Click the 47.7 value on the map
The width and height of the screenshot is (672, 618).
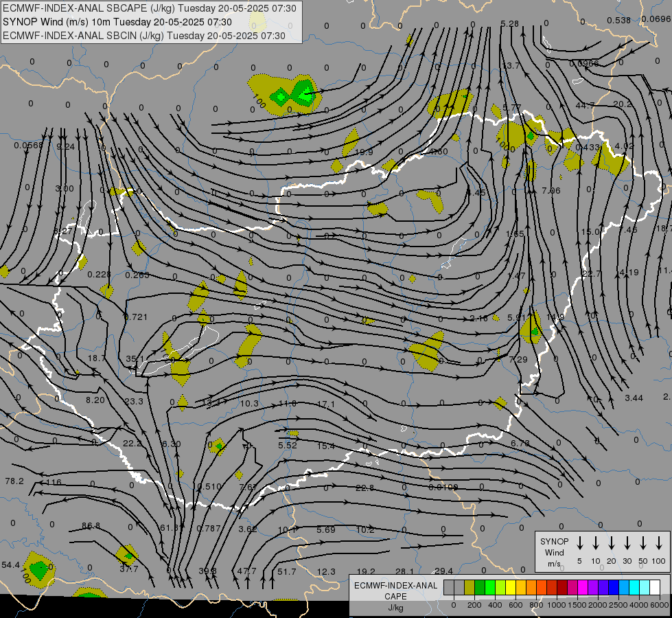click(x=247, y=571)
